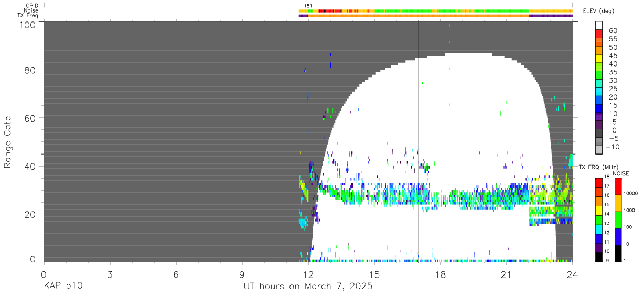Click the 'CPID' label at top left
644x297 pixels.
31,6
